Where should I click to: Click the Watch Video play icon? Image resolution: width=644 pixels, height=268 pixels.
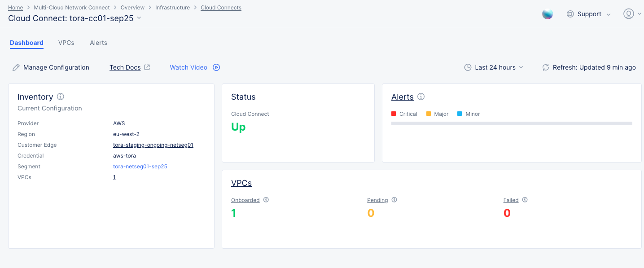(x=216, y=67)
